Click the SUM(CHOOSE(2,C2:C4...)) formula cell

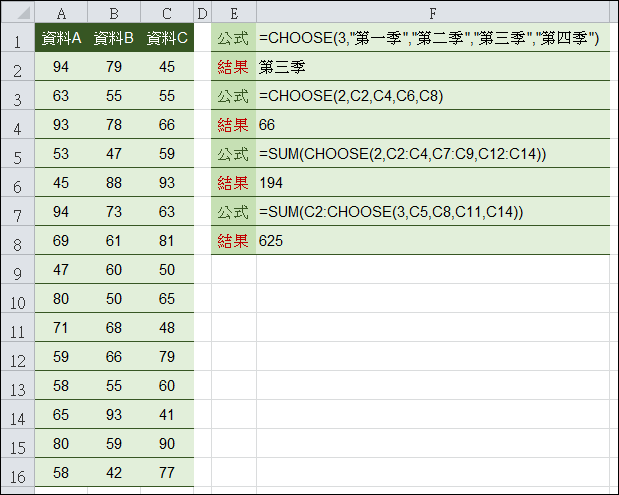click(433, 153)
